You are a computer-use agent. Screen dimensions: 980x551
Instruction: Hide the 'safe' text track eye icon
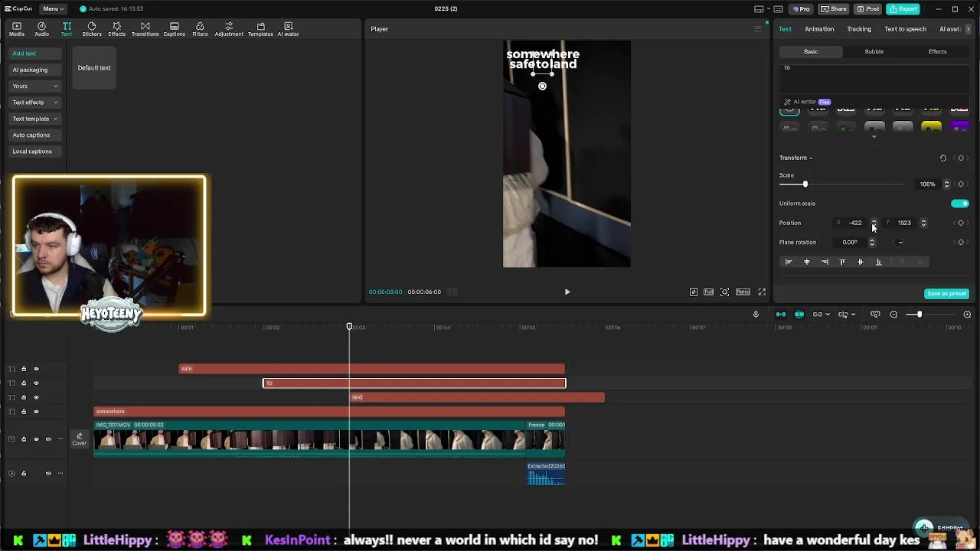pyautogui.click(x=35, y=369)
